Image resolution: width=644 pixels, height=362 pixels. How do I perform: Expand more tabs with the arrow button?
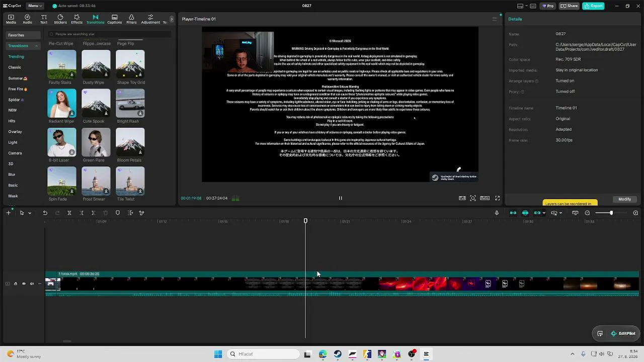tap(172, 19)
